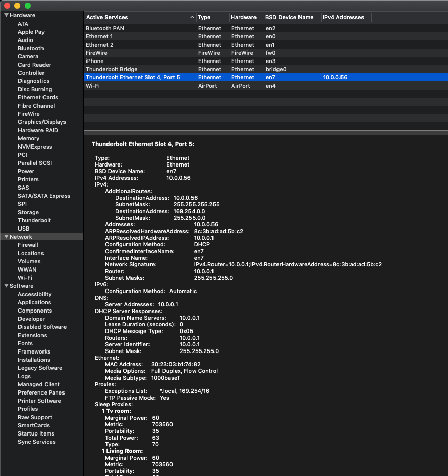Open the Thunderbolt hardware entry
This screenshot has height=476, width=448.
coord(34,220)
